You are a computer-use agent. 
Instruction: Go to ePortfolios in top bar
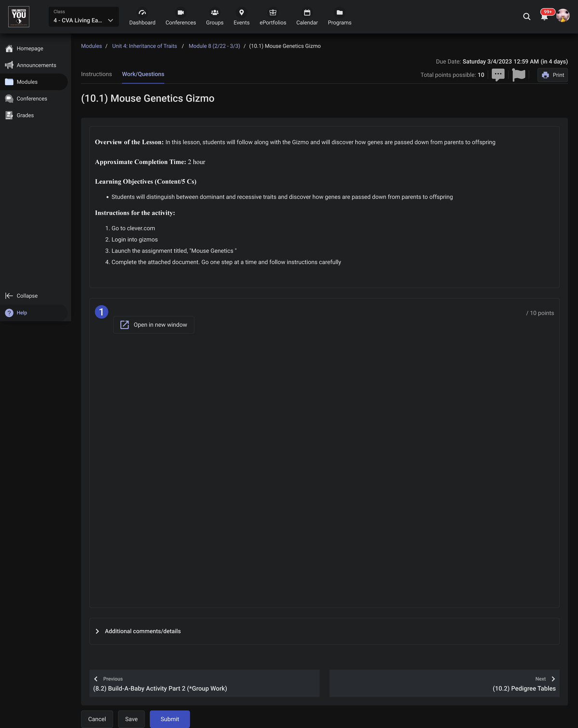273,17
